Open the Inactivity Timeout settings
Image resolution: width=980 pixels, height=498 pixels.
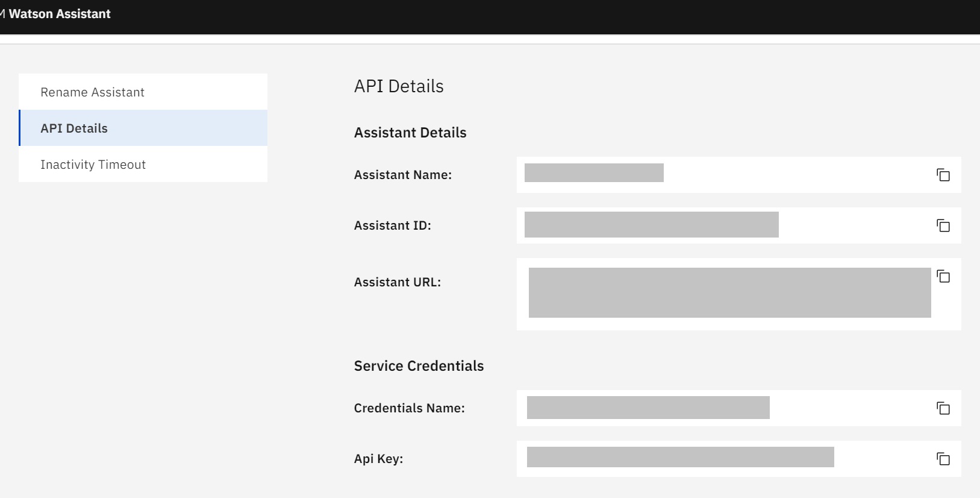pos(143,164)
